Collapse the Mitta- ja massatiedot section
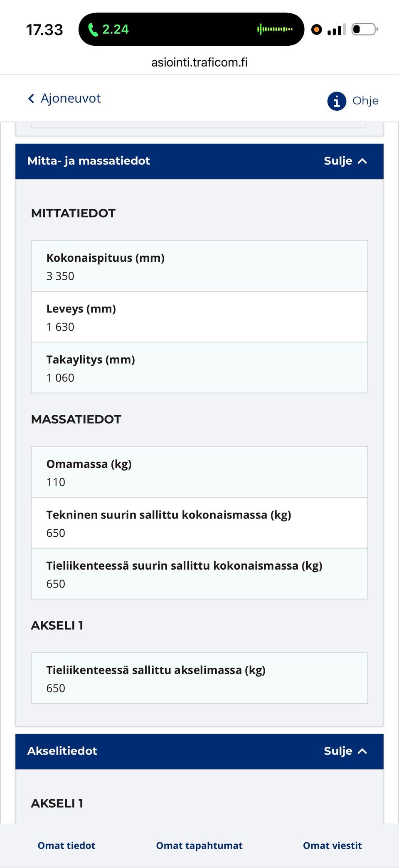 pos(345,161)
